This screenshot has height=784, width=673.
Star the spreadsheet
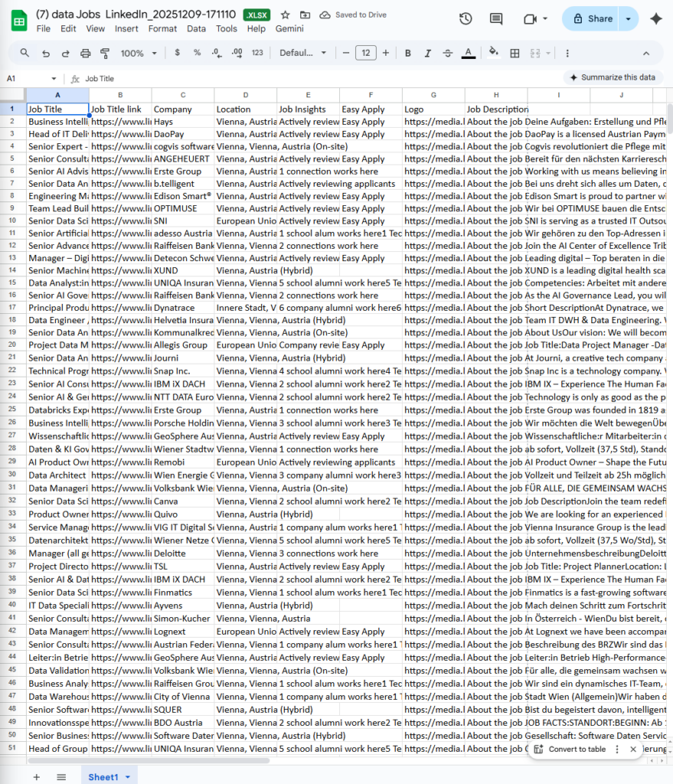(x=285, y=15)
